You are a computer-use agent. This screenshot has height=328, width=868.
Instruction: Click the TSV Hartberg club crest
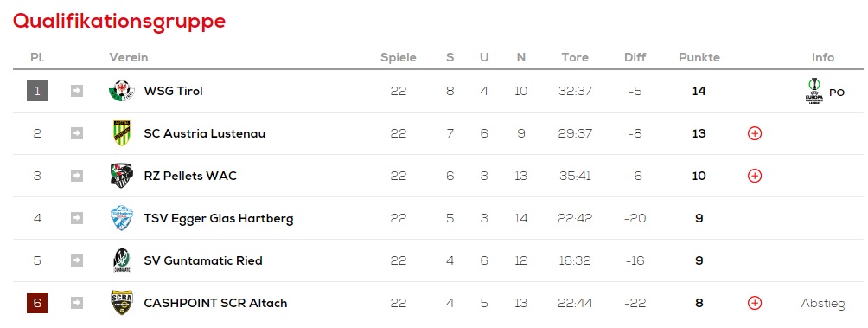point(121,218)
